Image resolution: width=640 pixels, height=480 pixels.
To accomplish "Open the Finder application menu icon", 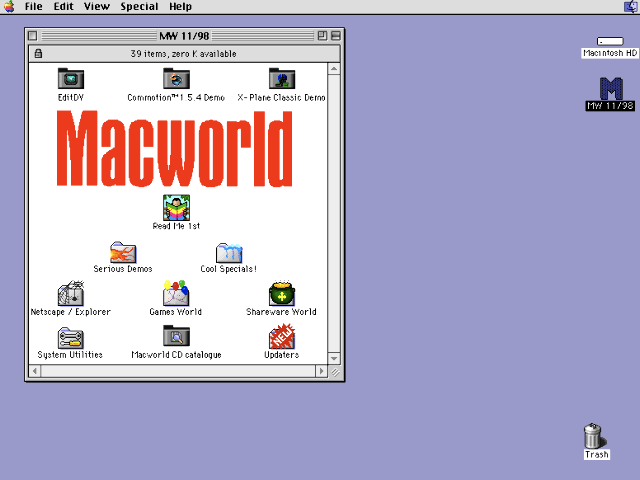I will click(631, 7).
